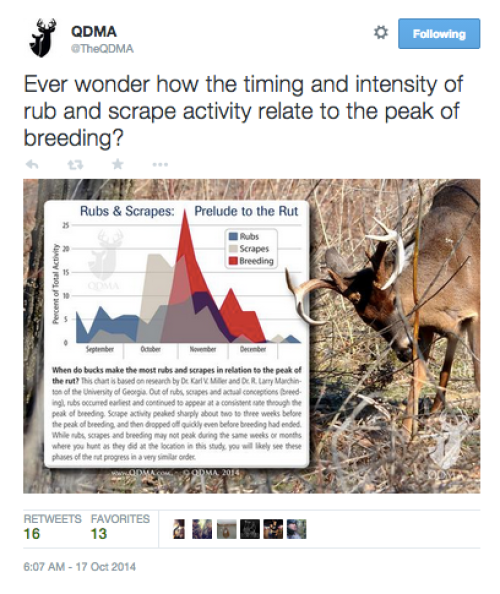The width and height of the screenshot is (500, 594).
Task: Open the @TheQDMA handle link
Action: [x=102, y=49]
